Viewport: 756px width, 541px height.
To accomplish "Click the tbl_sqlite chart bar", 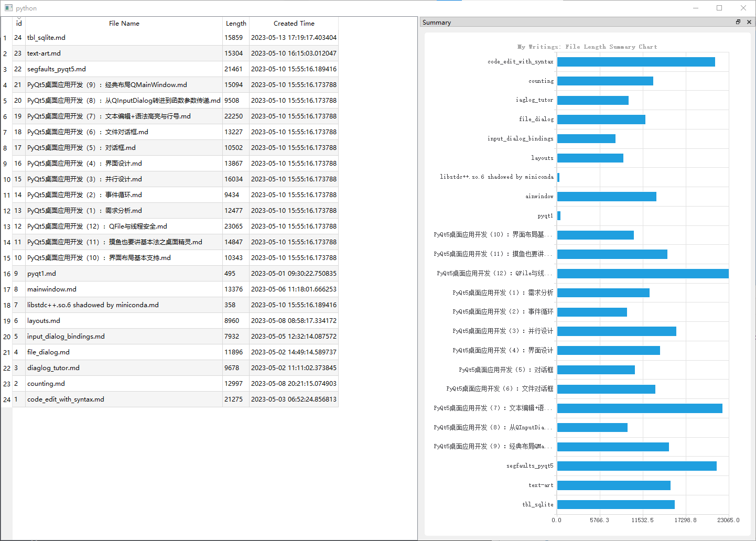I will (x=616, y=504).
